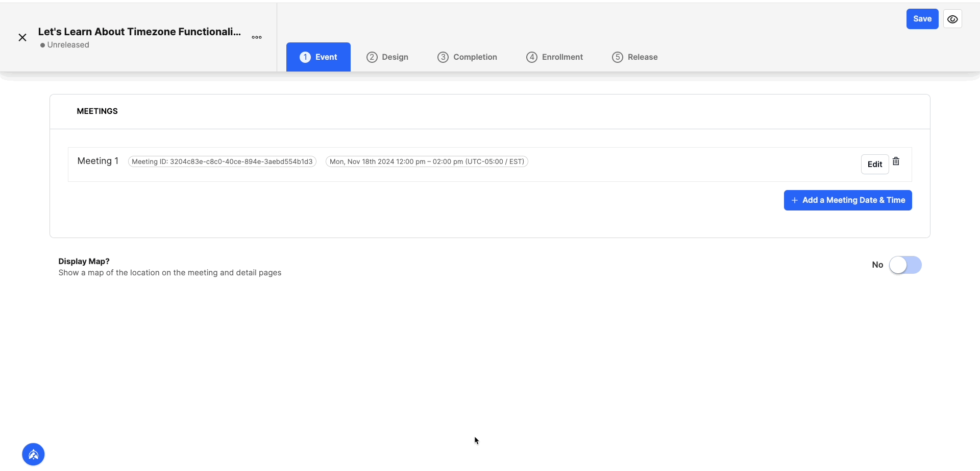Image resolution: width=980 pixels, height=471 pixels.
Task: Open the blue help launcher icon
Action: click(33, 454)
